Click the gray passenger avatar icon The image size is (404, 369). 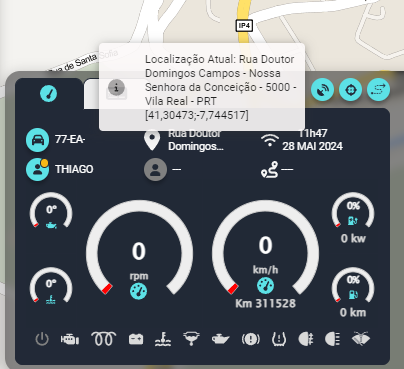[155, 169]
